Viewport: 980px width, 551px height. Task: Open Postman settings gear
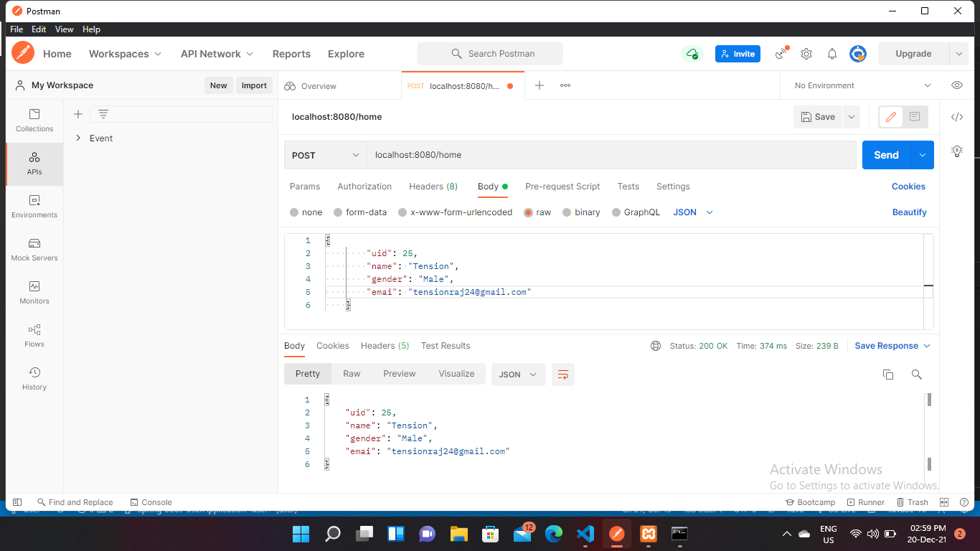(806, 53)
